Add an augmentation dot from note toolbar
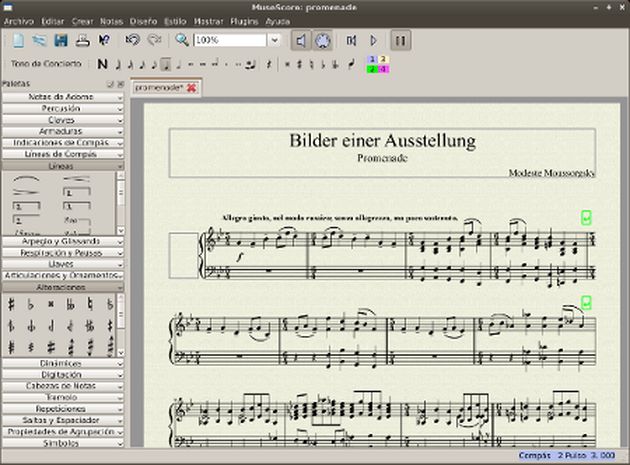630x465 pixels. click(226, 64)
